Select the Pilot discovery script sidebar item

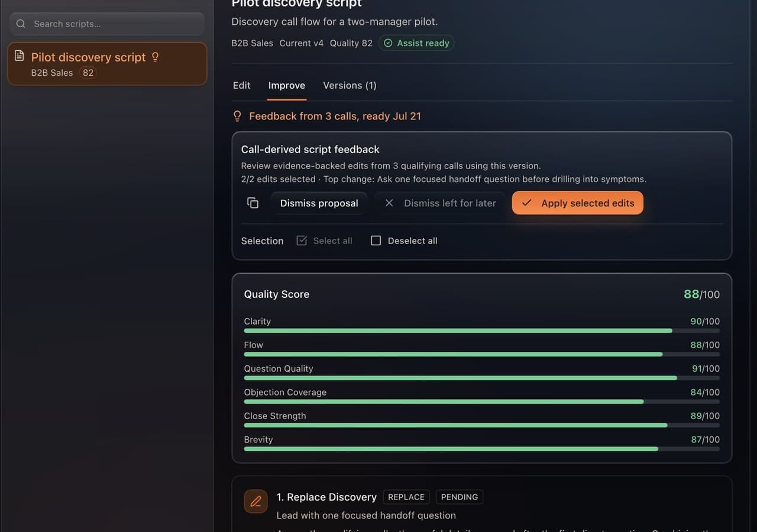(x=107, y=64)
